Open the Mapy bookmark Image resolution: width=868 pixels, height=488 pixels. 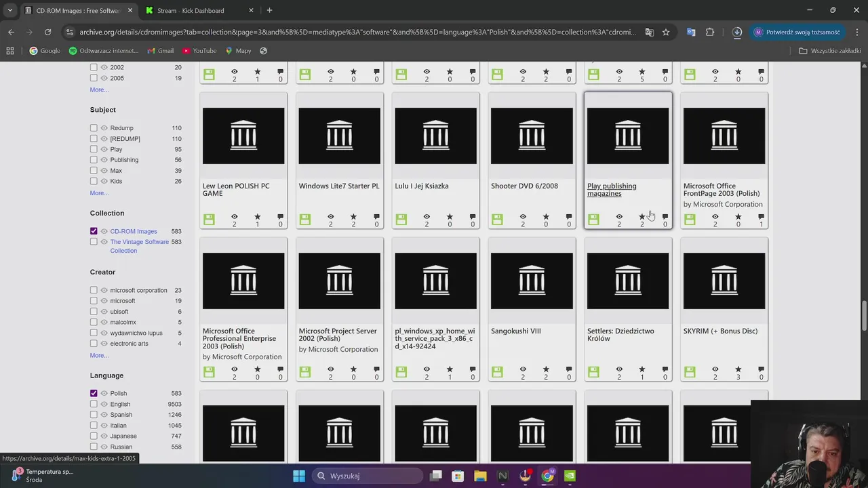point(238,51)
